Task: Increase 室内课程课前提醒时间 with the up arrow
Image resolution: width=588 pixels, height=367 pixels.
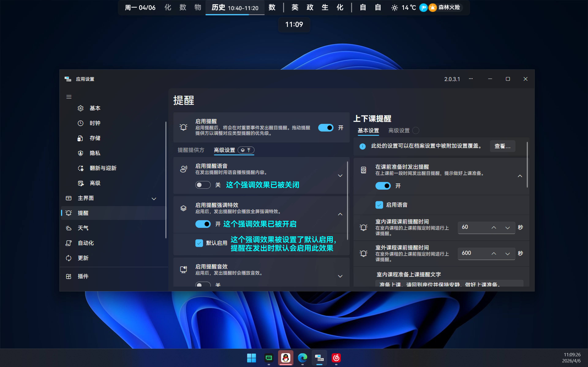Action: coord(494,227)
